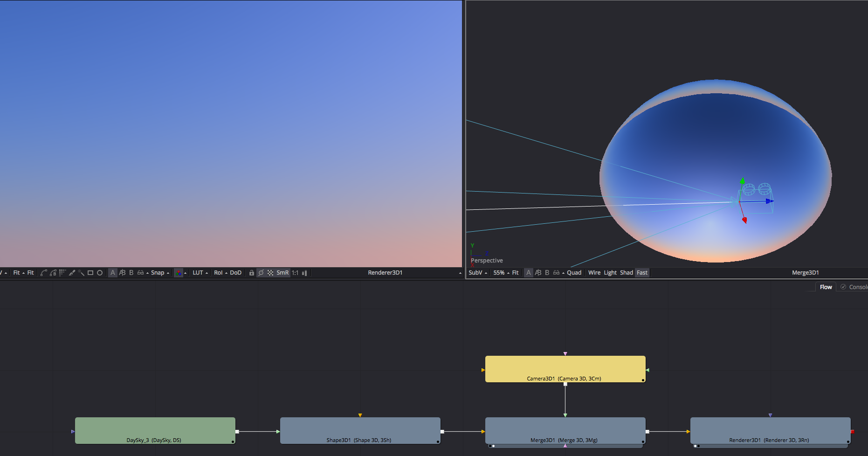Image resolution: width=868 pixels, height=456 pixels.
Task: Enable A/B split in Merge3D1 viewer
Action: pyautogui.click(x=538, y=273)
